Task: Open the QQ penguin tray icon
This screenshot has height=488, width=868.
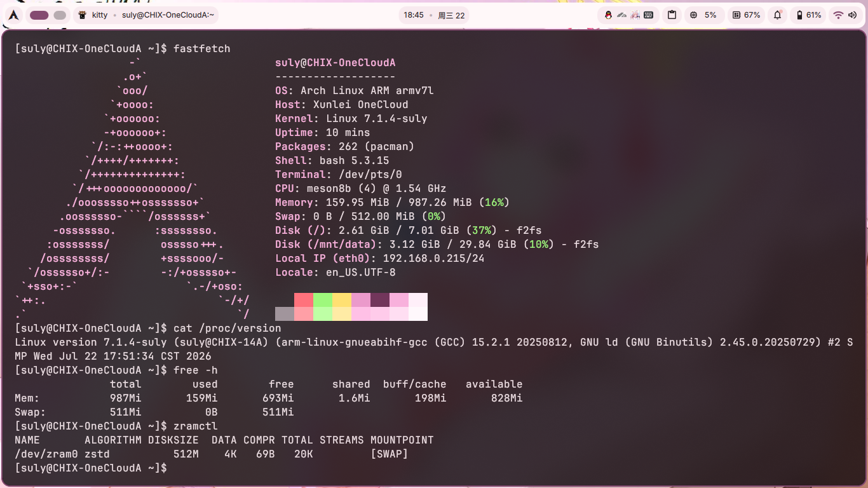Action: pos(608,15)
